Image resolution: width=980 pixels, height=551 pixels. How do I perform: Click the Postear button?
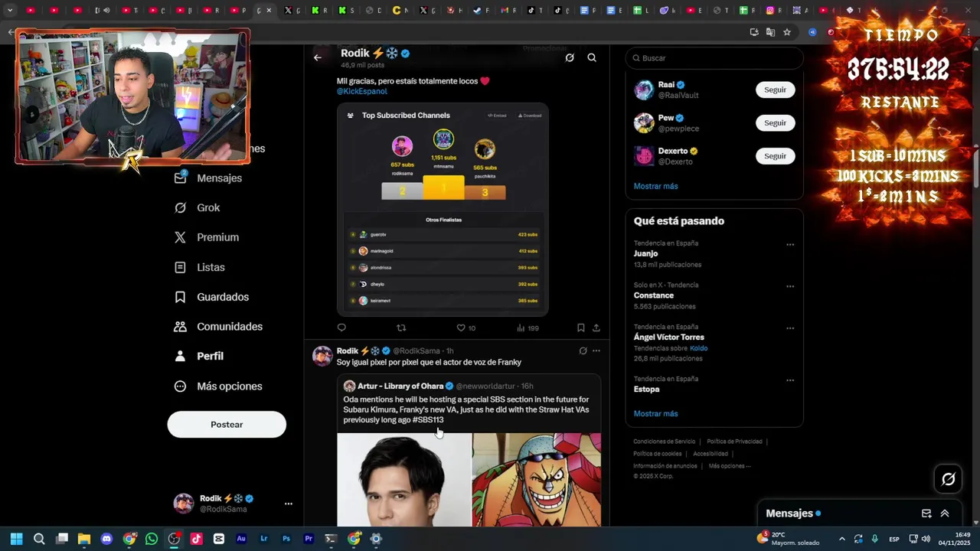227,425
